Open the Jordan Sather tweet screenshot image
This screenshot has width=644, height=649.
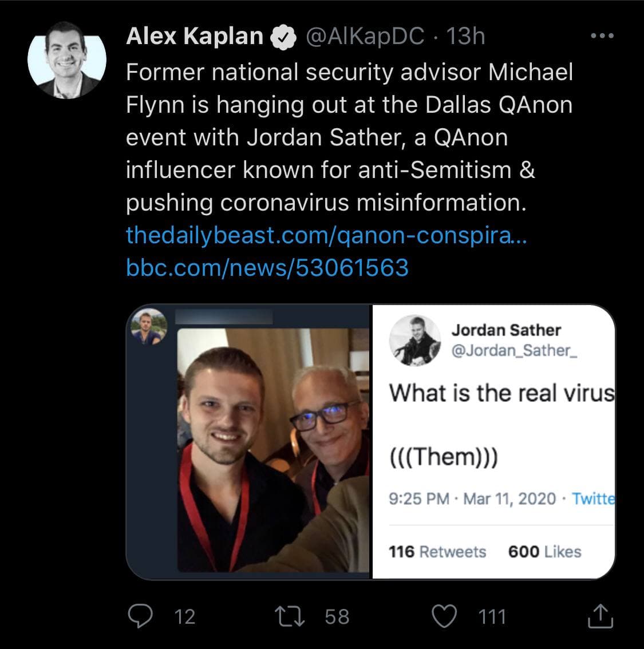click(x=493, y=442)
